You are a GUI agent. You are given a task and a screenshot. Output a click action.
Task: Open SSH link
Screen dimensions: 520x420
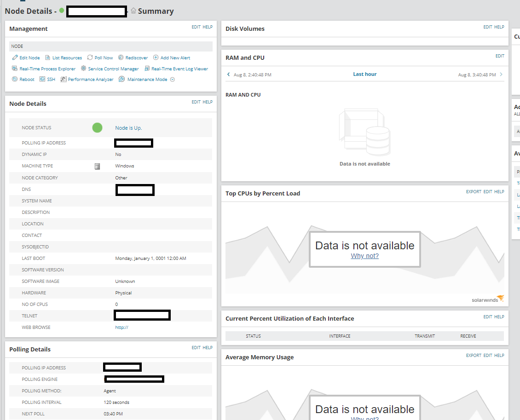[51, 79]
